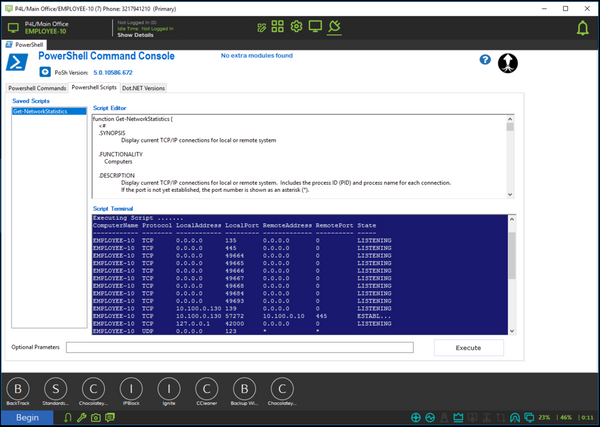Click the 0:11 timer in status bar
This screenshot has height=427, width=600.
(588, 417)
